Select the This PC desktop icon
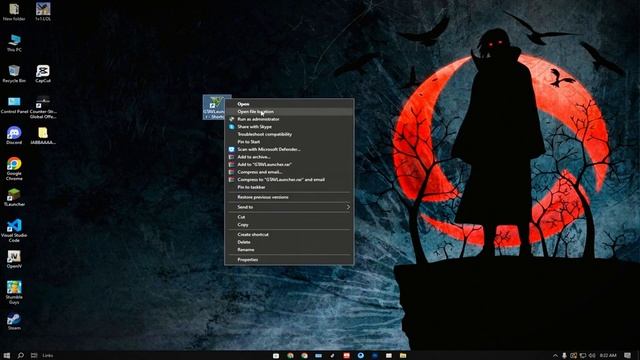This screenshot has width=640, height=360. point(14,43)
